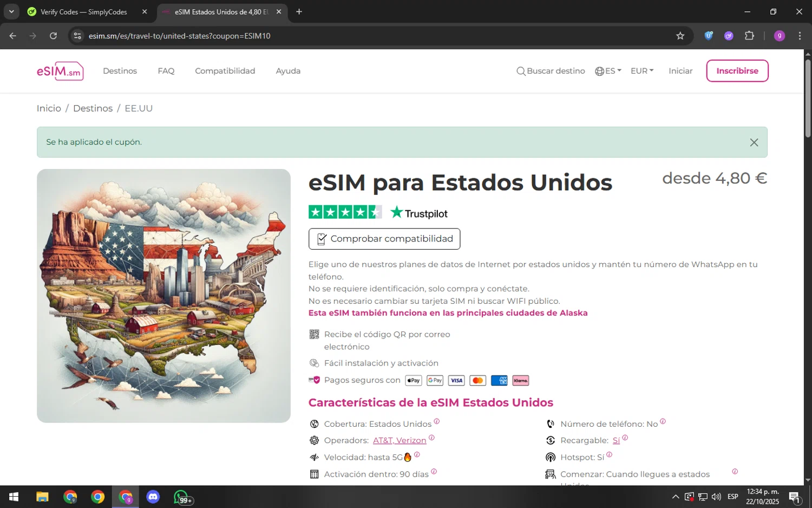Open File Explorer from taskbar
812x508 pixels.
click(42, 497)
